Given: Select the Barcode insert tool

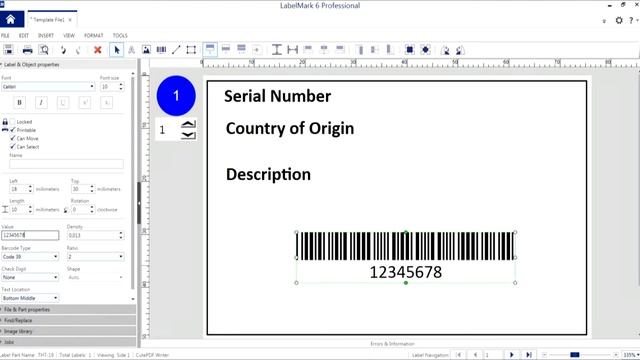Looking at the screenshot, I should tap(161, 50).
